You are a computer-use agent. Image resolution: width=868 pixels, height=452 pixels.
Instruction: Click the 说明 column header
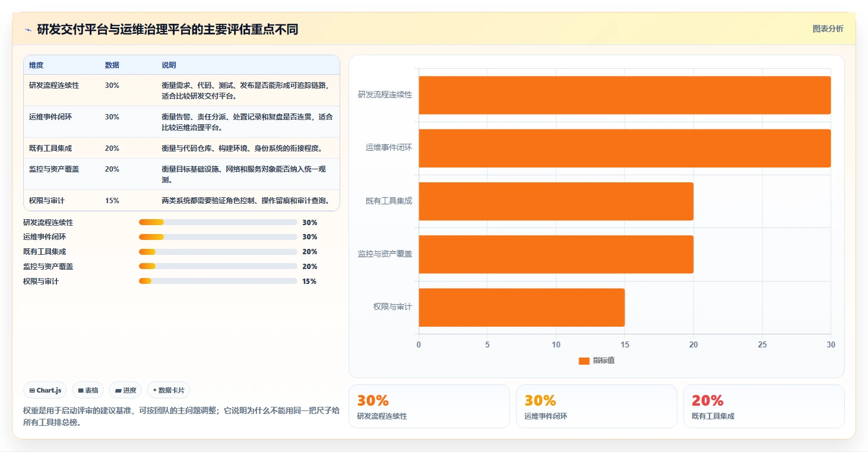pos(169,65)
